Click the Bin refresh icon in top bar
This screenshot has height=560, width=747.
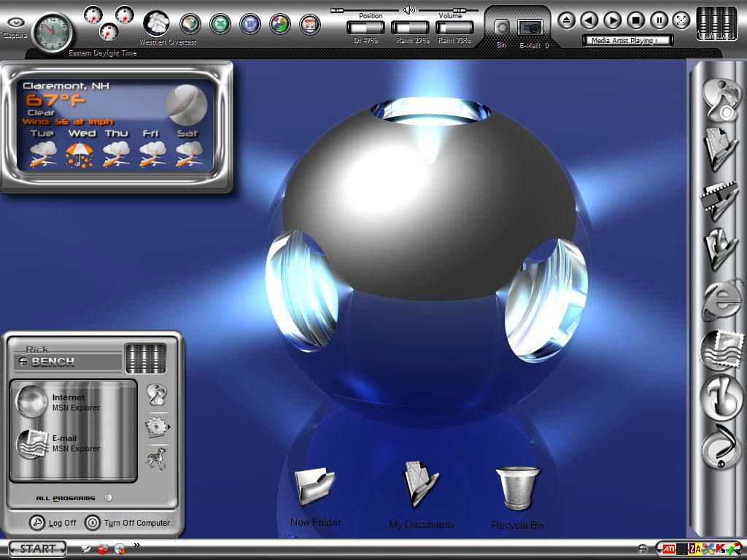click(501, 28)
